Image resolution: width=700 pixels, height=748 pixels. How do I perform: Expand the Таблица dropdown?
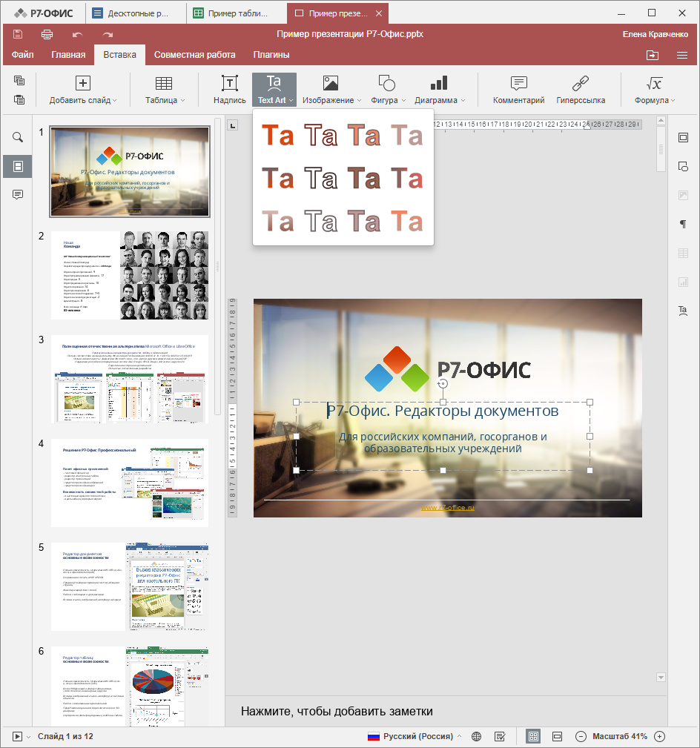point(182,101)
